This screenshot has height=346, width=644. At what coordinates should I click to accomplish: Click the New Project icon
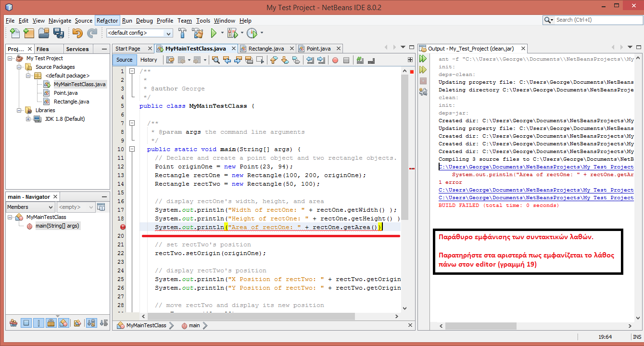29,33
